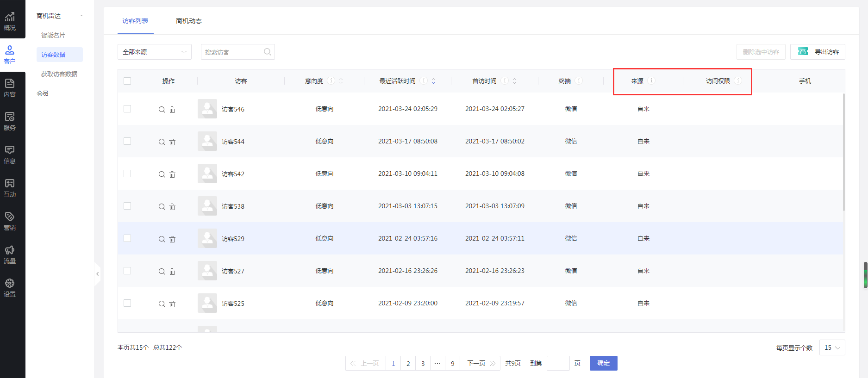Check the box for 访客544 row
The image size is (868, 378).
point(127,141)
